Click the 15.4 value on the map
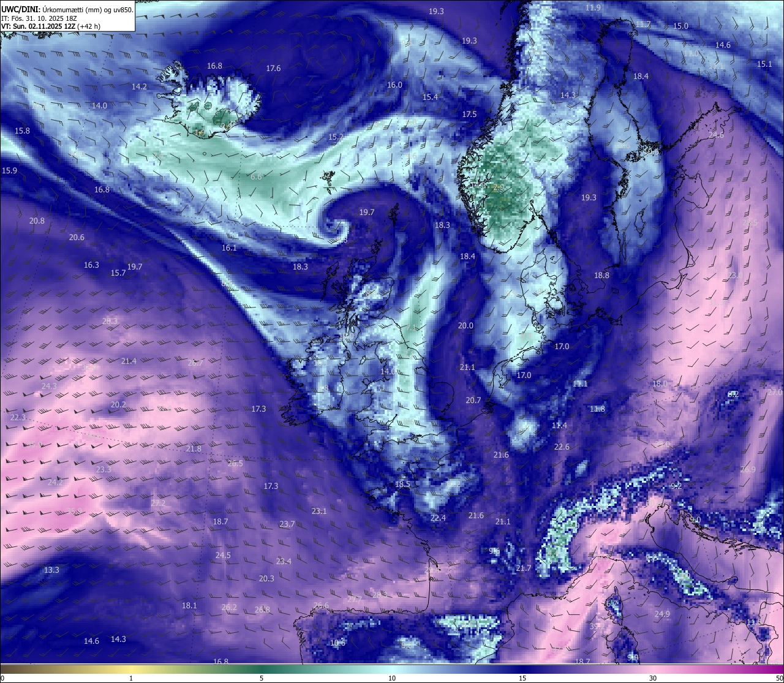The width and height of the screenshot is (784, 683). coord(430,97)
